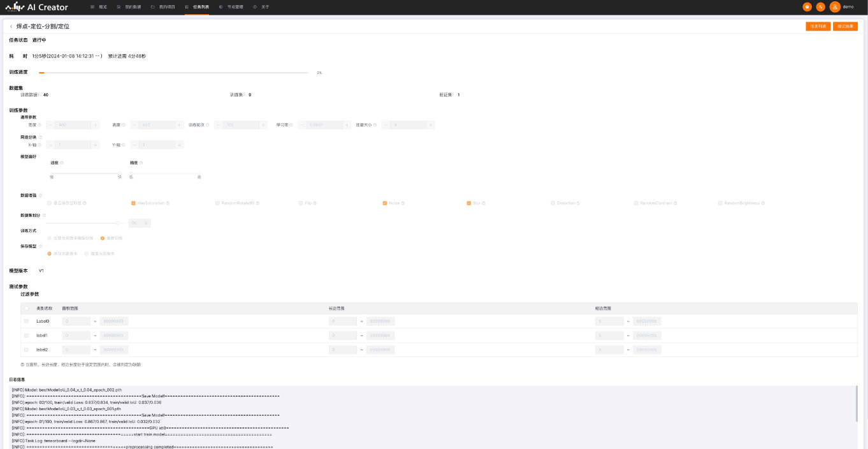The width and height of the screenshot is (868, 449).
Task: Open the help question-mark icon in header
Action: coord(807,7)
